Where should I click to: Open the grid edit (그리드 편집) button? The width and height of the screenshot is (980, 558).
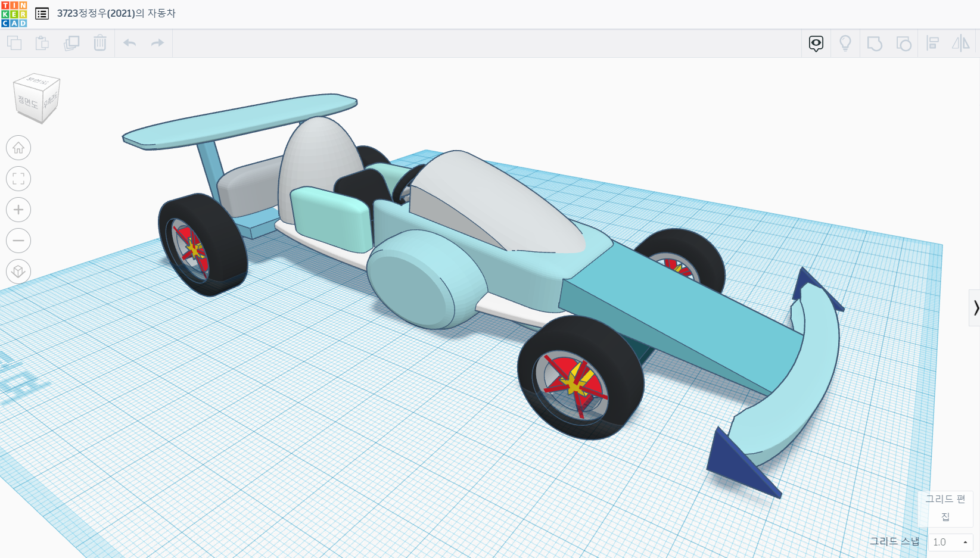(945, 508)
